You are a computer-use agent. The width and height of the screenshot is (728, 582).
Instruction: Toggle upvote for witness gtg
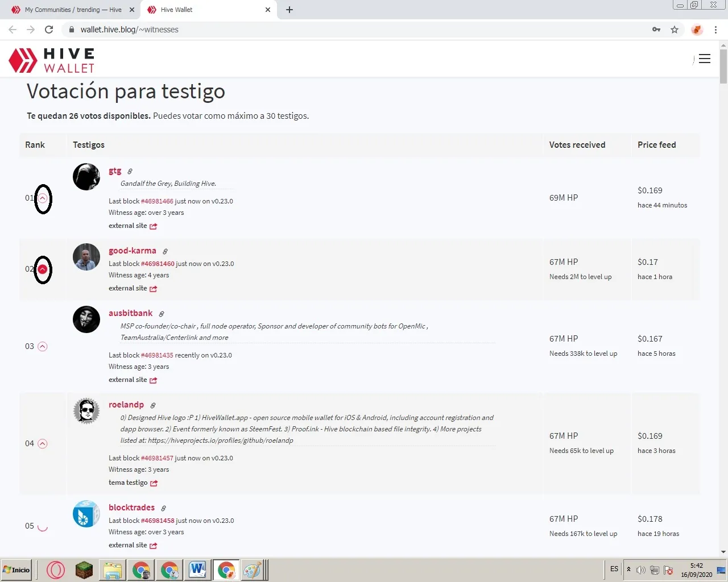click(x=43, y=198)
